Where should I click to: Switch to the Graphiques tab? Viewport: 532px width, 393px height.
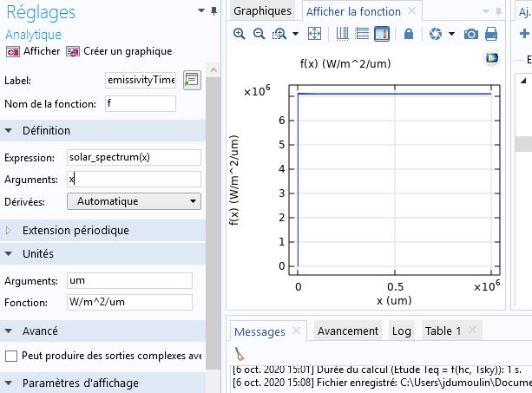pos(262,11)
